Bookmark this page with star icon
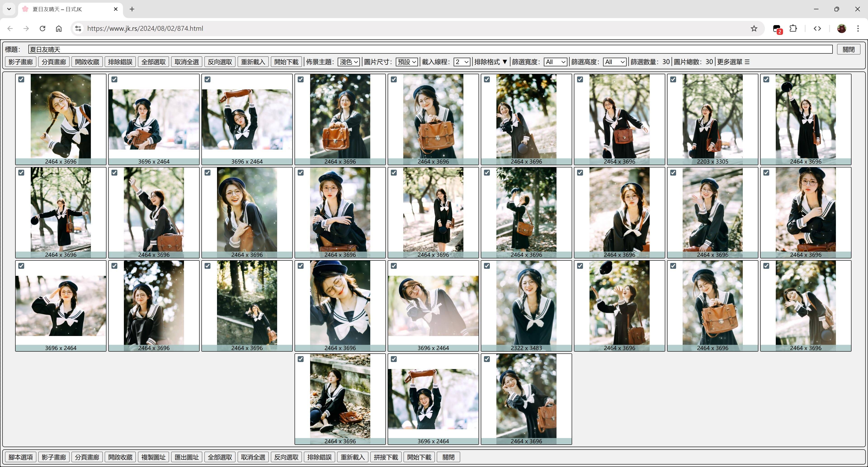 tap(754, 28)
